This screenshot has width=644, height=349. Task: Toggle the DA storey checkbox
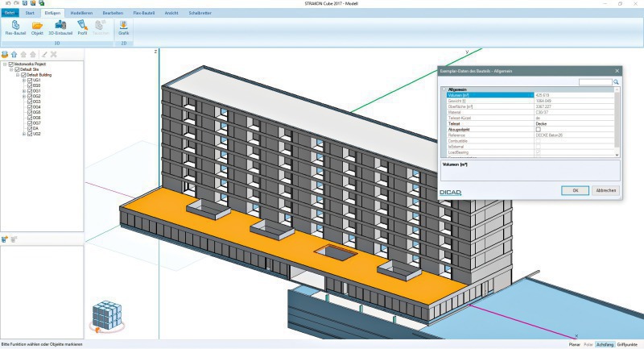pos(30,128)
